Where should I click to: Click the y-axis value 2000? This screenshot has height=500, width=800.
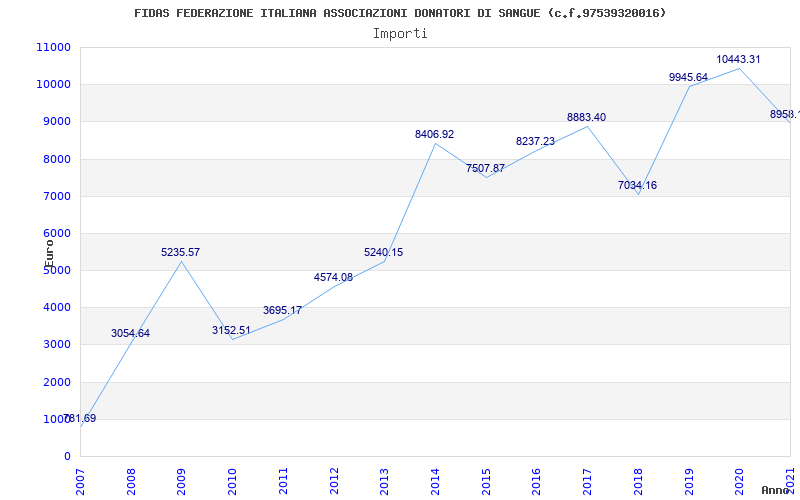tap(57, 382)
